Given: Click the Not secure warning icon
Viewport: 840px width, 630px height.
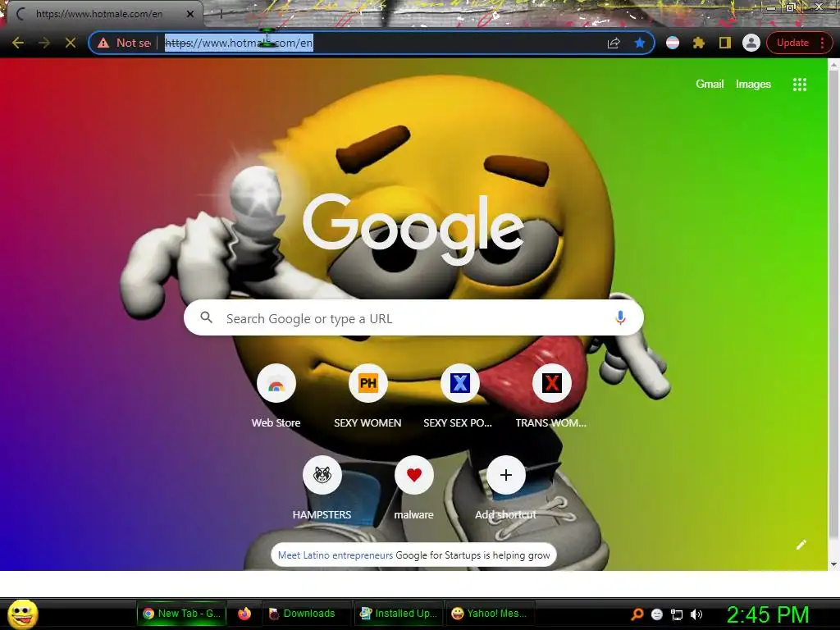Looking at the screenshot, I should (x=103, y=43).
